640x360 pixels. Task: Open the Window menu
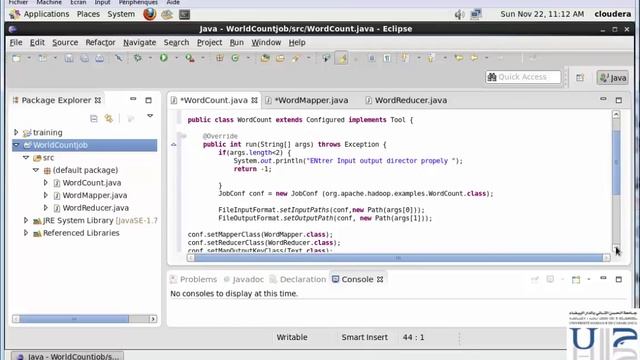[x=266, y=42]
